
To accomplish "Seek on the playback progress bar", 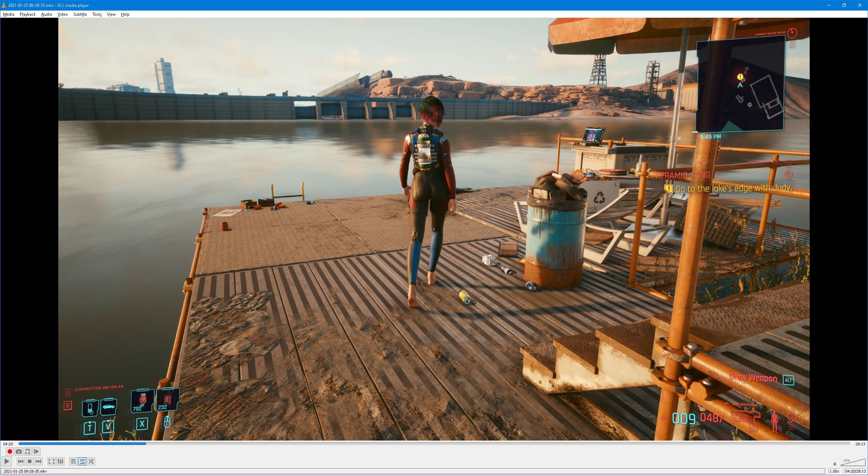I will (x=434, y=444).
